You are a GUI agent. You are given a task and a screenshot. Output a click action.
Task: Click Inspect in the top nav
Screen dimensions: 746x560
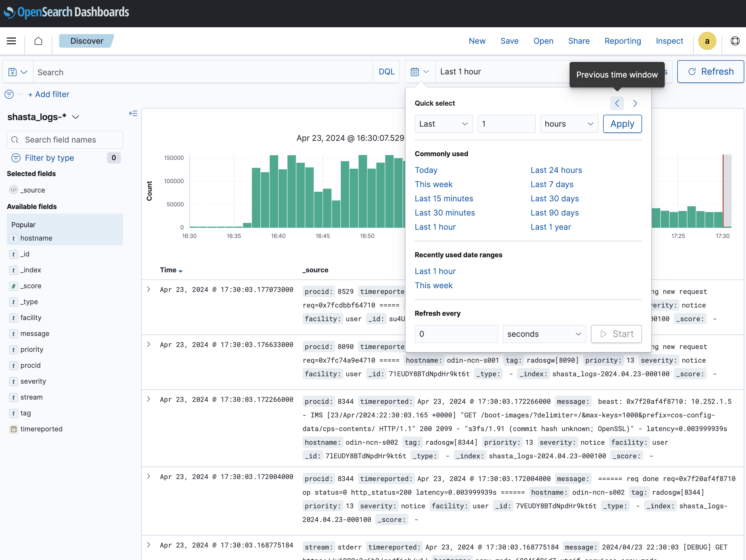click(x=669, y=41)
